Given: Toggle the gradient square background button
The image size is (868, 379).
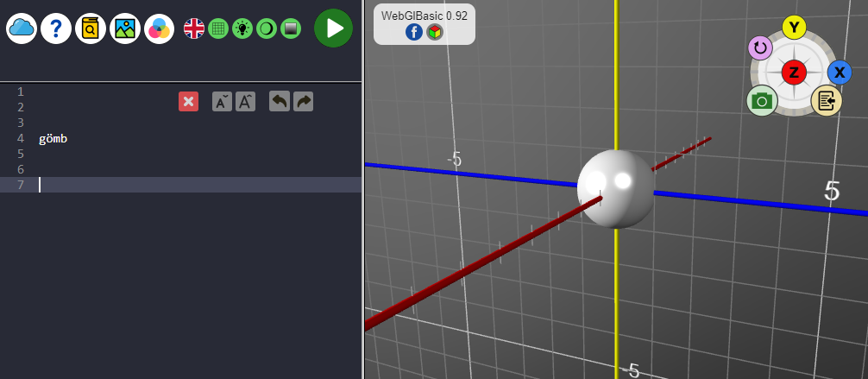Looking at the screenshot, I should click(x=291, y=28).
